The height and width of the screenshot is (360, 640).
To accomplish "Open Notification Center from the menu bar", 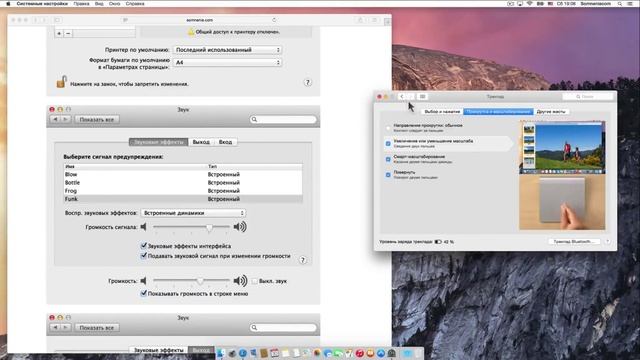I will (629, 4).
